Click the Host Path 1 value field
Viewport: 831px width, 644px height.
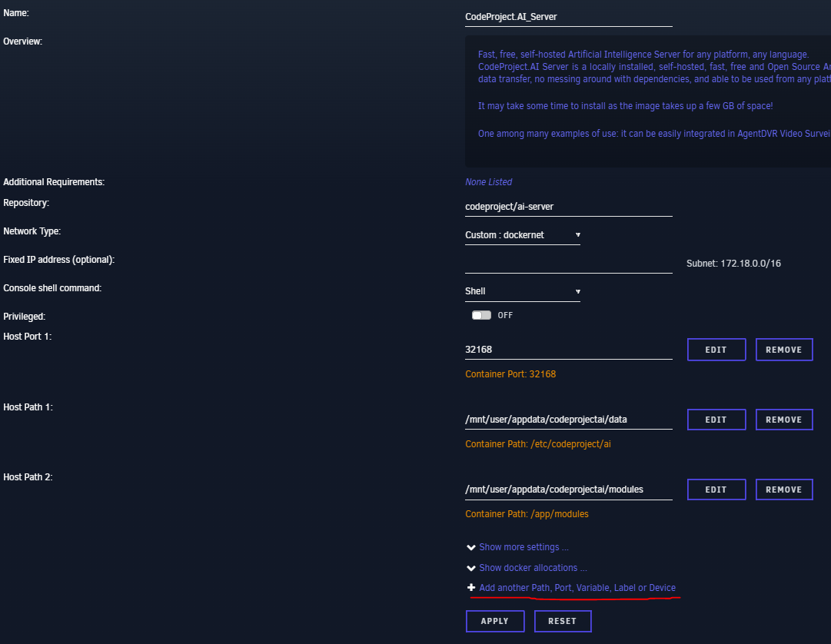tap(569, 420)
